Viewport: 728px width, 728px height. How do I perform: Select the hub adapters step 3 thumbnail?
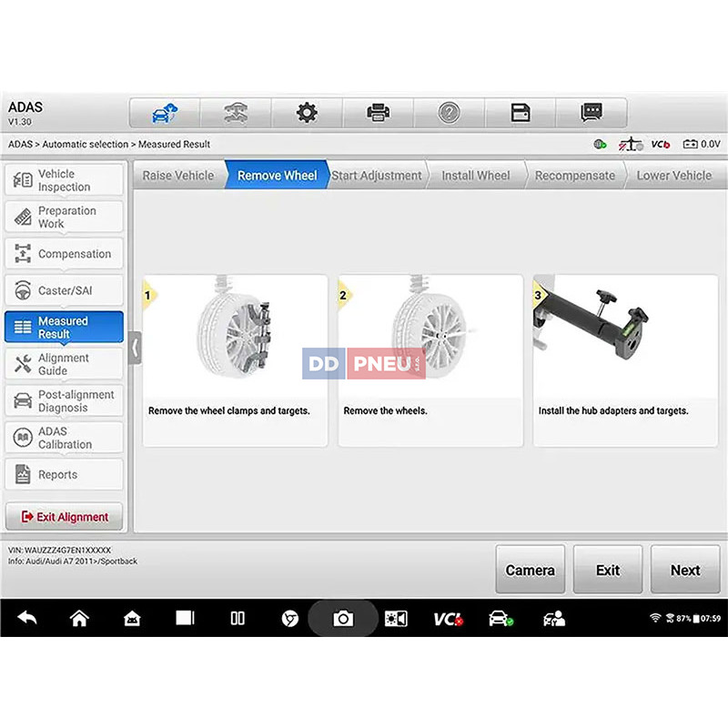coord(625,359)
